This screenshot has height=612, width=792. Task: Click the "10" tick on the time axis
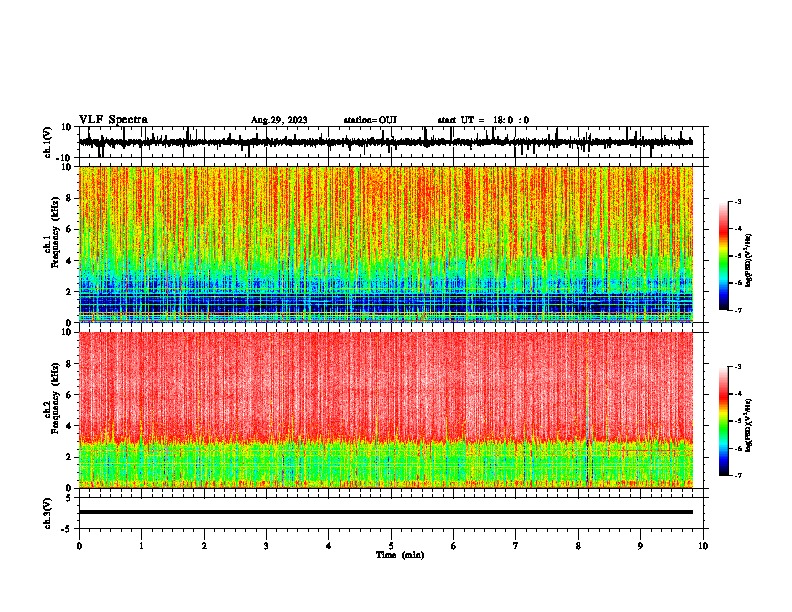tap(703, 546)
